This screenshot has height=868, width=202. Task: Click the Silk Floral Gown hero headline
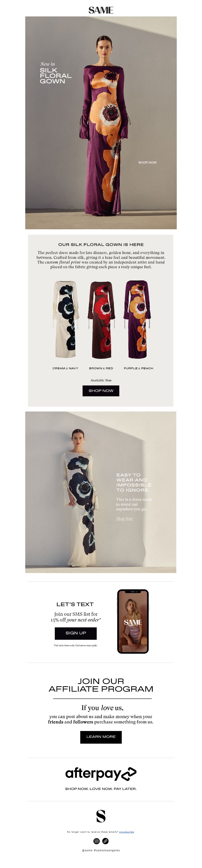[56, 76]
